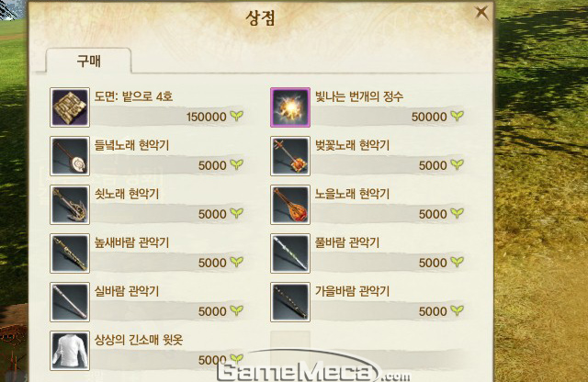Click the 빛나는 번개의 정수 glowing icon

coord(290,107)
